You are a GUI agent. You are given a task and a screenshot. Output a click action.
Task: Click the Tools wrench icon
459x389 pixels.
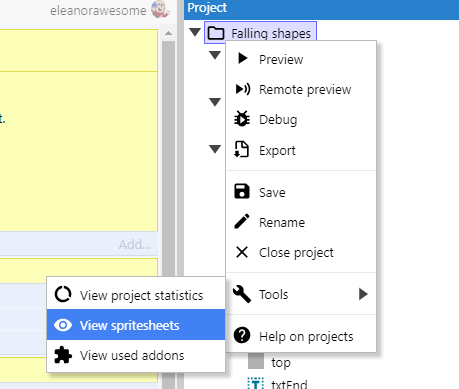point(242,294)
